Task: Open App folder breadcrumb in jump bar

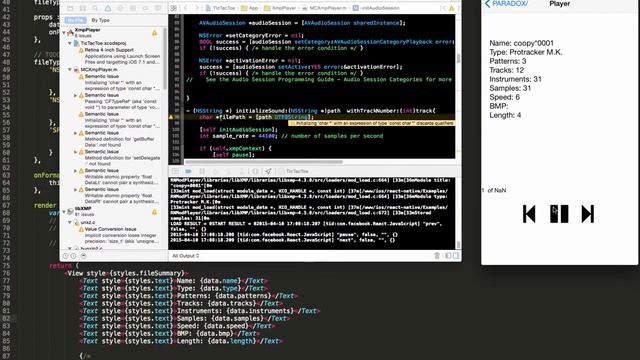Action: coord(249,8)
